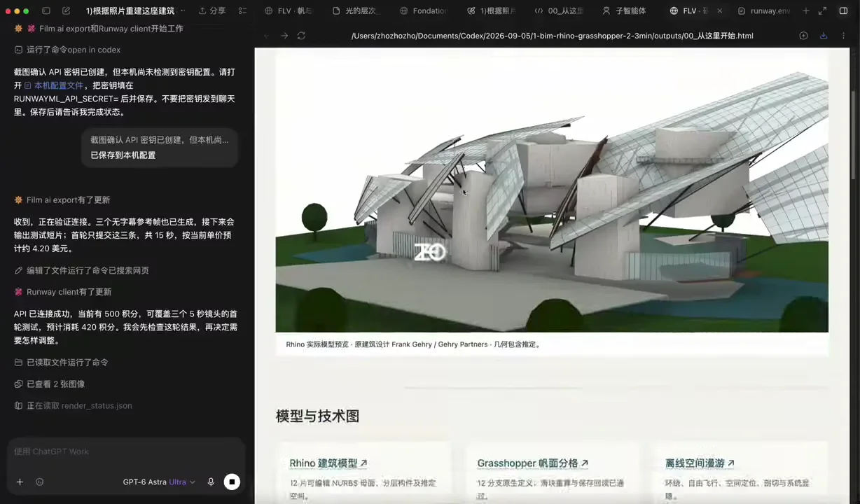860x504 pixels.
Task: Click the expand fullscreen arrows icon
Action: coord(822,10)
